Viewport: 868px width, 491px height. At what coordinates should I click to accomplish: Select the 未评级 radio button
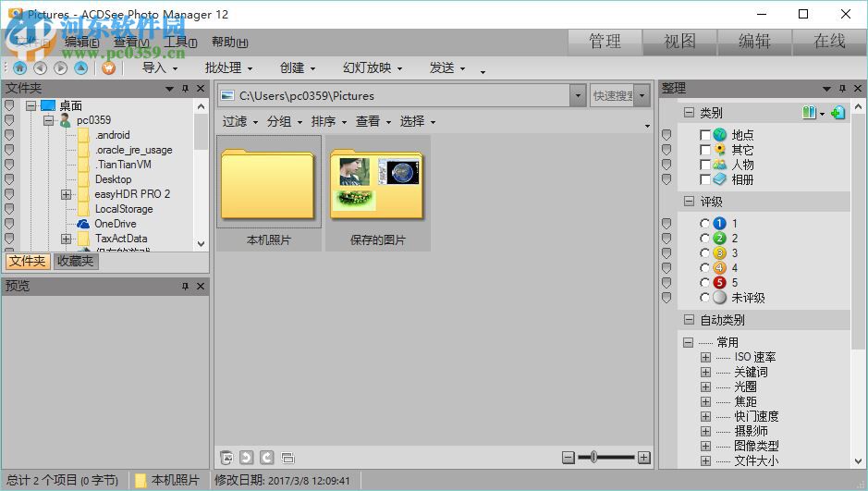click(704, 297)
